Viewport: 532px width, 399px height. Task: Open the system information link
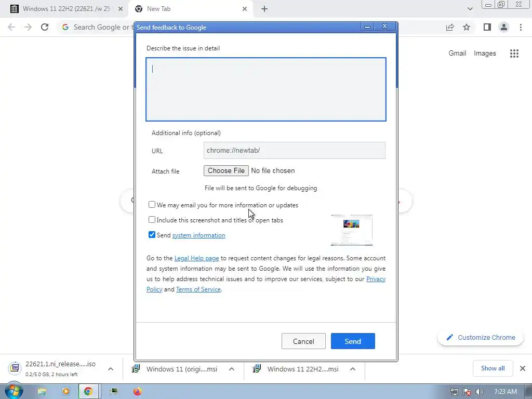(x=198, y=235)
